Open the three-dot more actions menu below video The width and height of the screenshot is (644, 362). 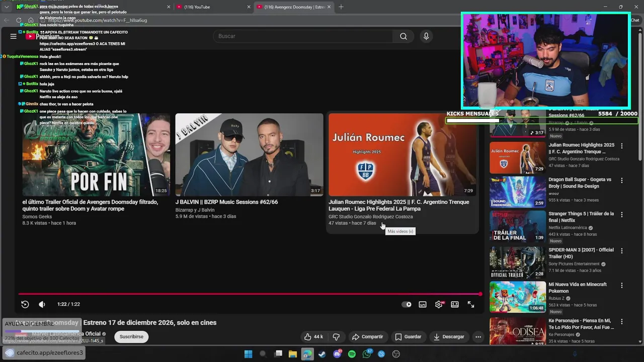(x=478, y=336)
